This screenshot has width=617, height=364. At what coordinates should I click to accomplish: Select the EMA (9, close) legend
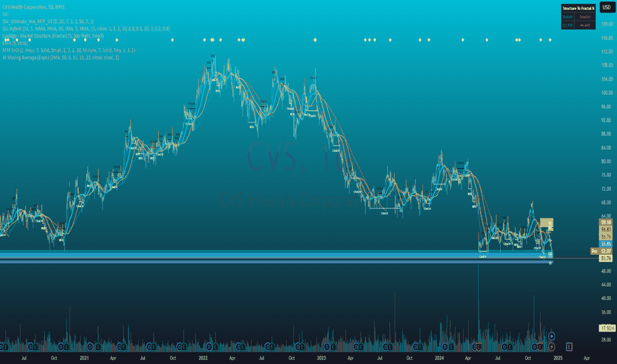15,43
